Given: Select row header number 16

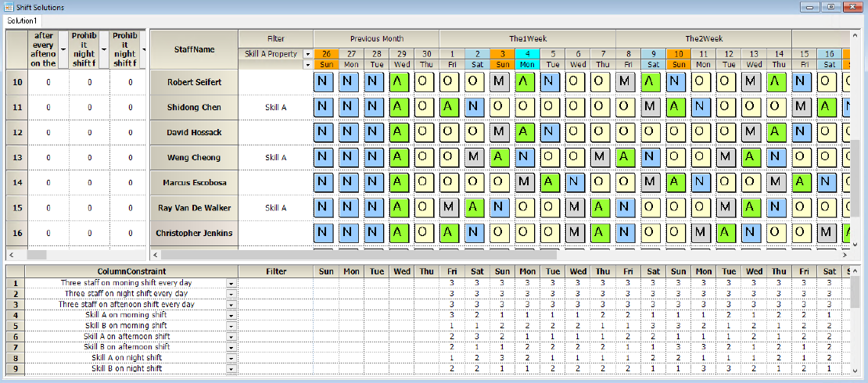Looking at the screenshot, I should pyautogui.click(x=17, y=233).
